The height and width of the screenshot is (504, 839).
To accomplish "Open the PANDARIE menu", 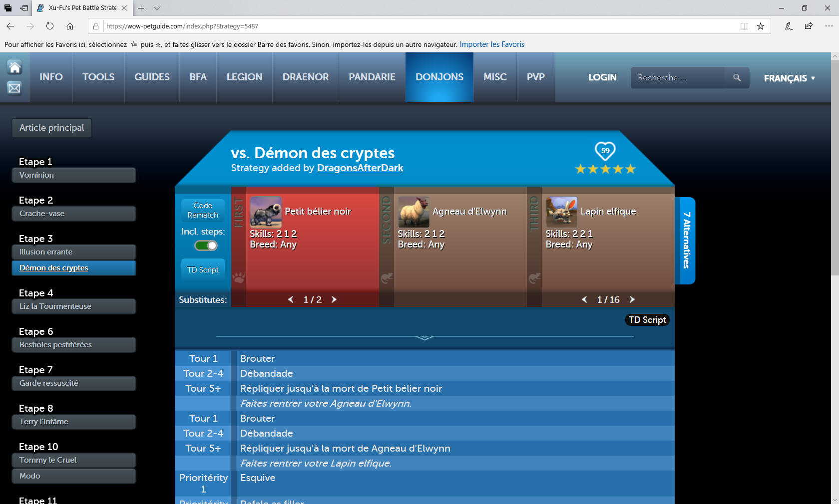I will pyautogui.click(x=372, y=77).
